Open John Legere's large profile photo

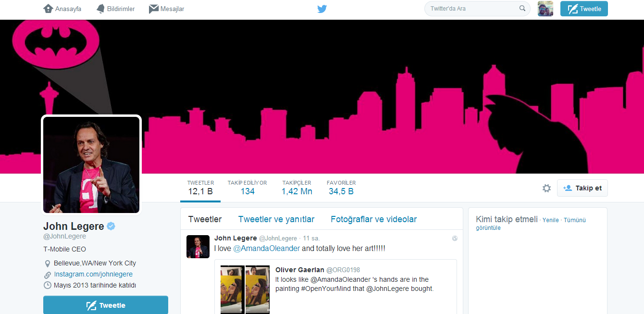pos(91,165)
